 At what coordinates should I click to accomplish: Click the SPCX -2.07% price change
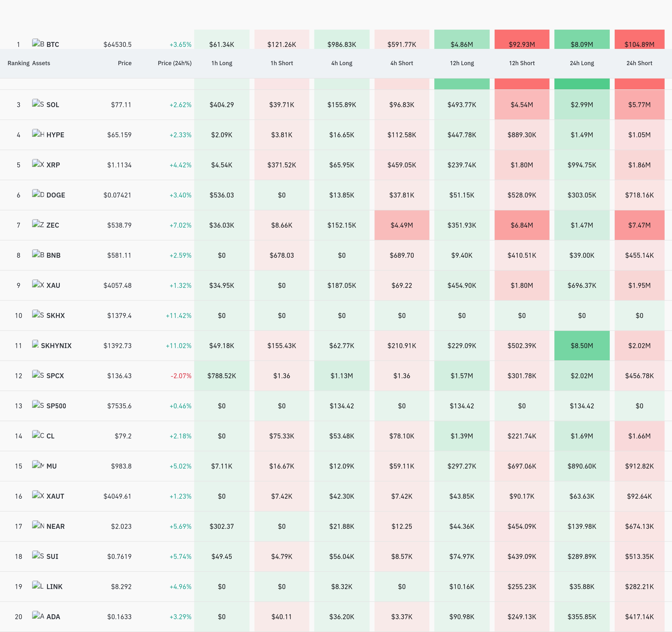coord(181,376)
